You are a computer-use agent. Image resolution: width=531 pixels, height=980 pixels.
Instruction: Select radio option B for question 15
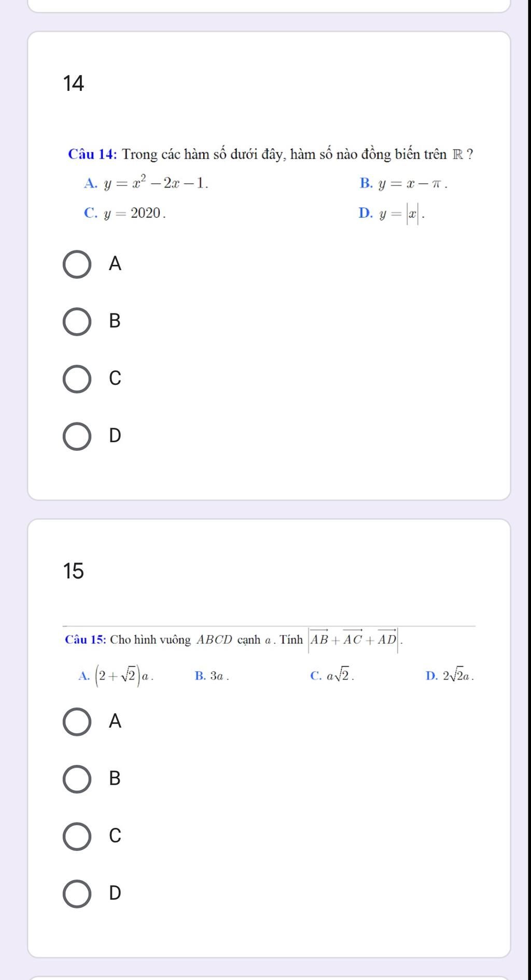point(77,778)
